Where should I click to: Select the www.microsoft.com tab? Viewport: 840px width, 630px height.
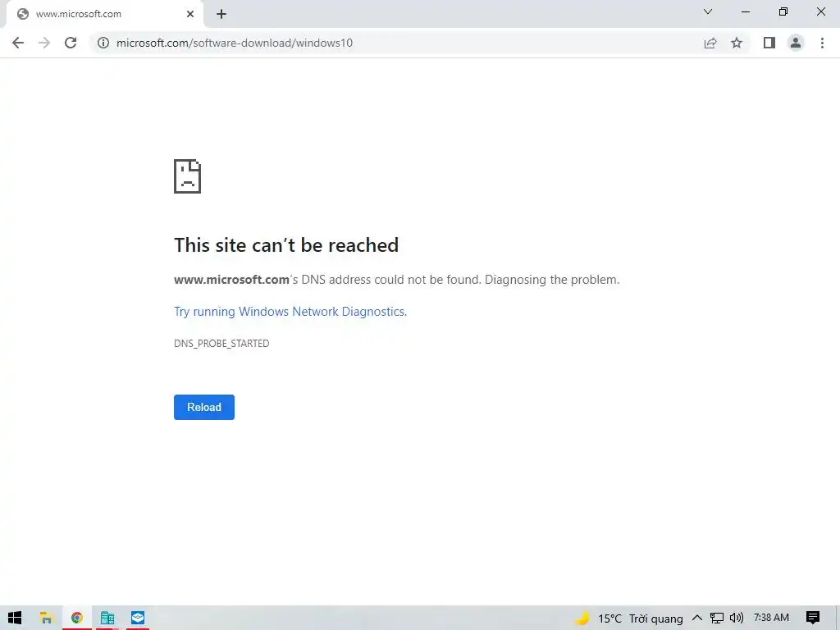[x=105, y=14]
